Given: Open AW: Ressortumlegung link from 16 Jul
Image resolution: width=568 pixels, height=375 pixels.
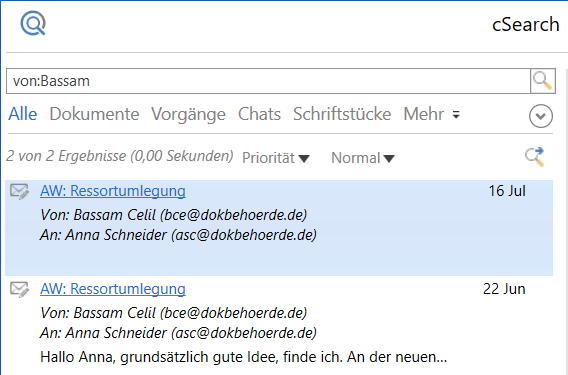Looking at the screenshot, I should point(113,191).
